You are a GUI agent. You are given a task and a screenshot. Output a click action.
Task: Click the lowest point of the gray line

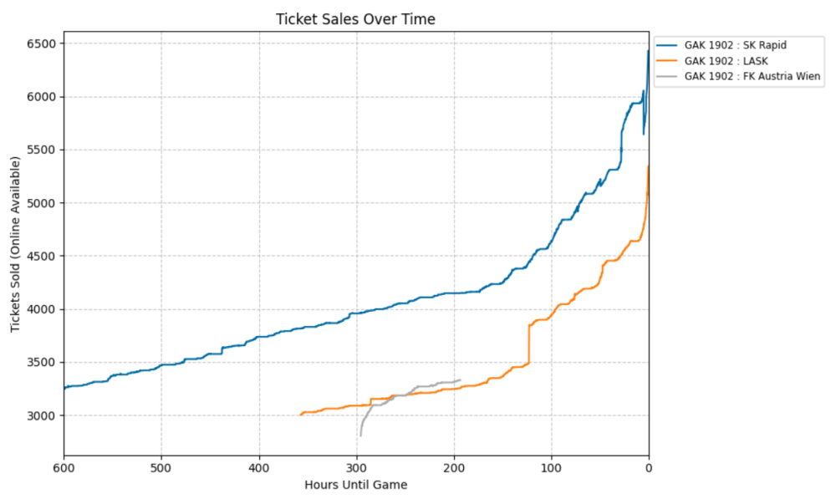[360, 435]
